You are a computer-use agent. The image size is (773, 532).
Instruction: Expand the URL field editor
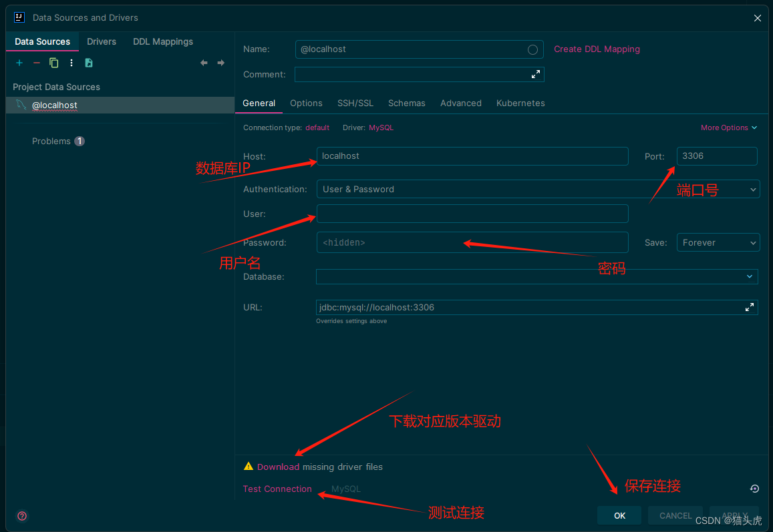750,307
